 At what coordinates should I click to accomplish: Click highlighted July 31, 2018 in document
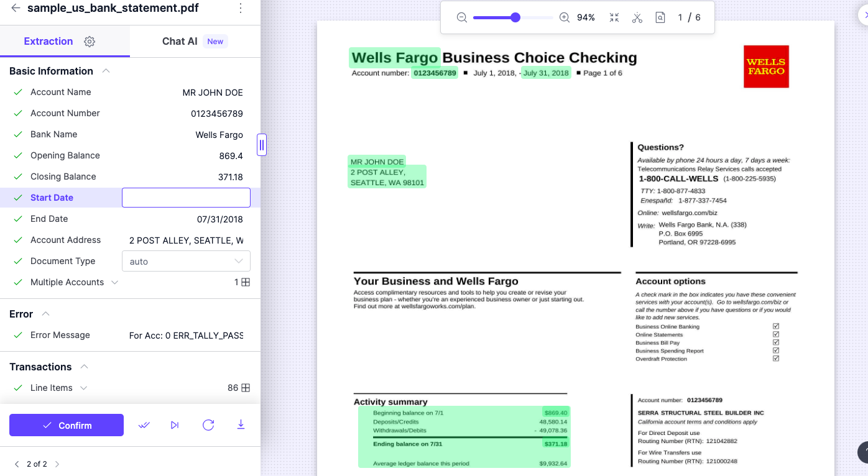pos(546,73)
